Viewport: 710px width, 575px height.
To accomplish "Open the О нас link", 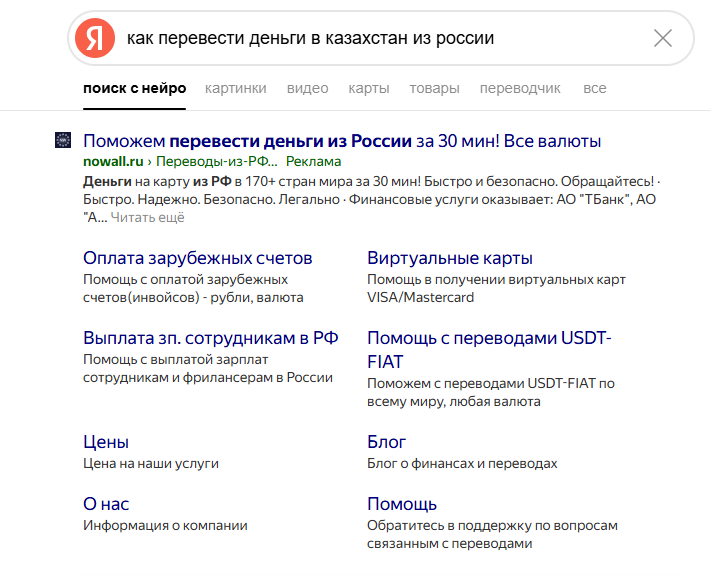I will [x=106, y=504].
